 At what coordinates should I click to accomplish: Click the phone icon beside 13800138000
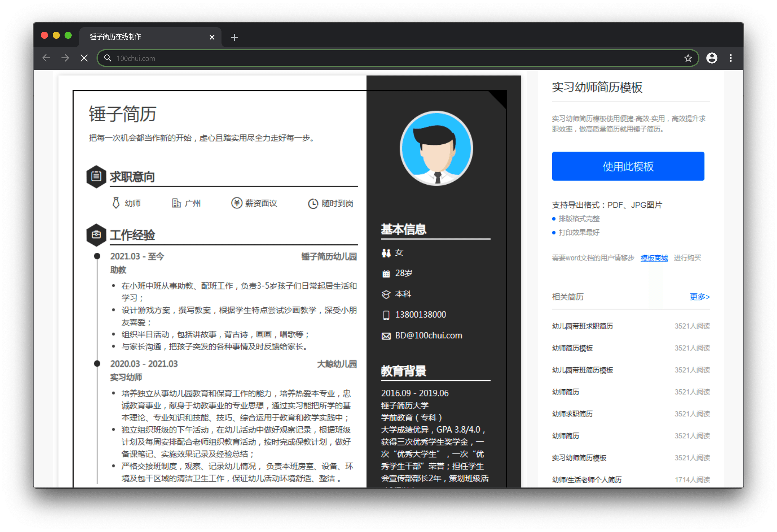click(386, 315)
